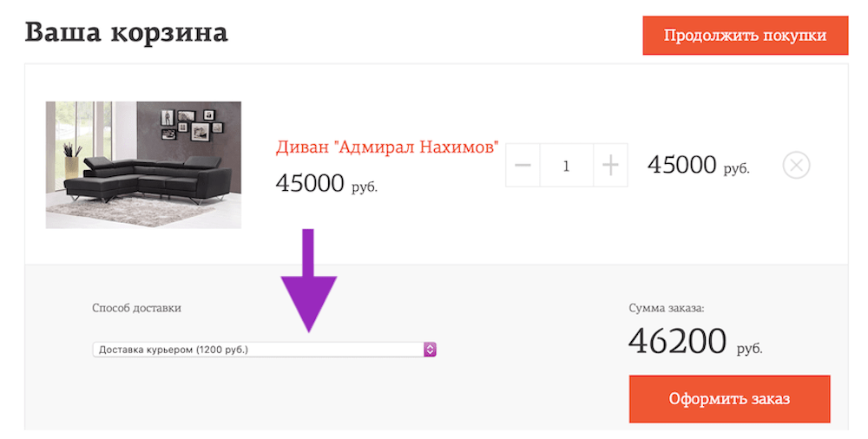
Task: Focus the quantity field showing 1
Action: pos(566,165)
